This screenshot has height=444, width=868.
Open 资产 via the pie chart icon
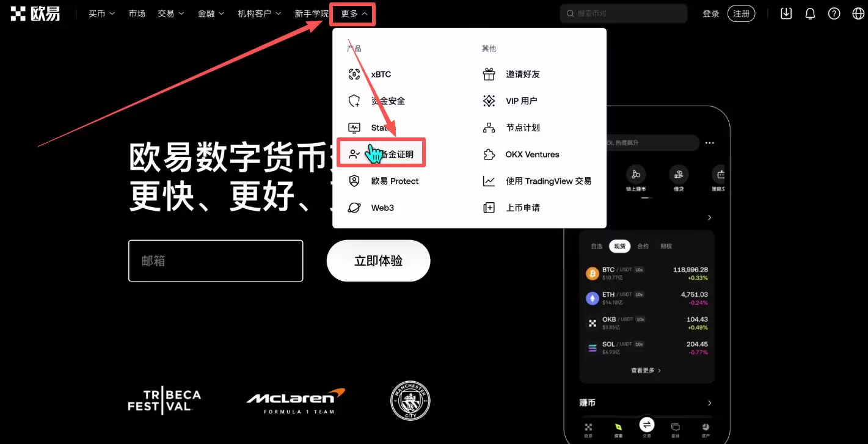[705, 426]
